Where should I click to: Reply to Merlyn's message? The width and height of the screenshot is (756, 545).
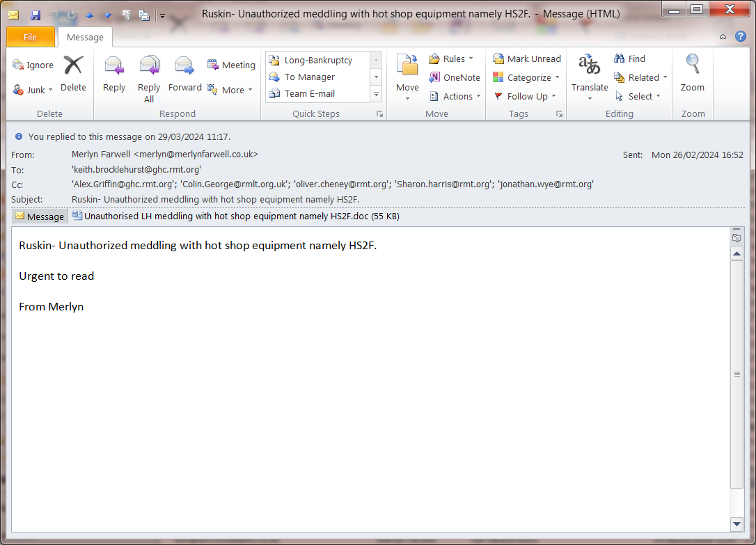click(114, 74)
